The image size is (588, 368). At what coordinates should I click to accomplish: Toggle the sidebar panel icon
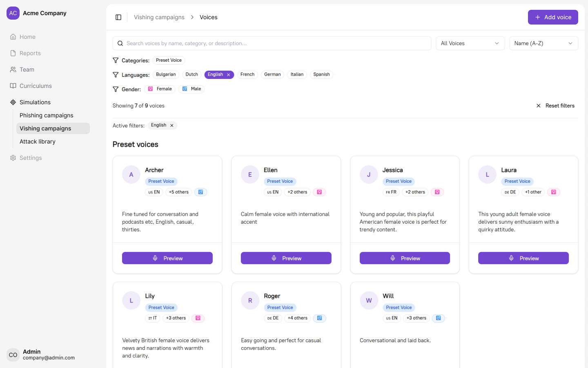[118, 17]
